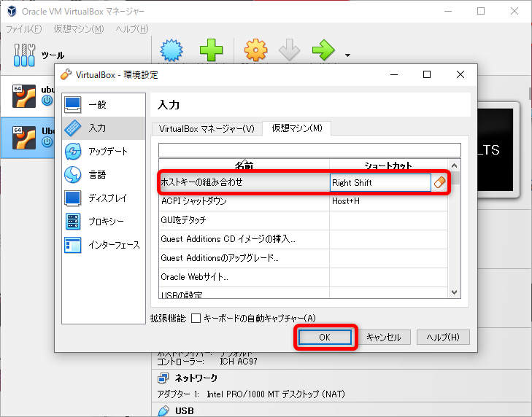Open the 仮想マシン(M) menu in menu bar
The height and width of the screenshot is (417, 532).
tap(79, 29)
